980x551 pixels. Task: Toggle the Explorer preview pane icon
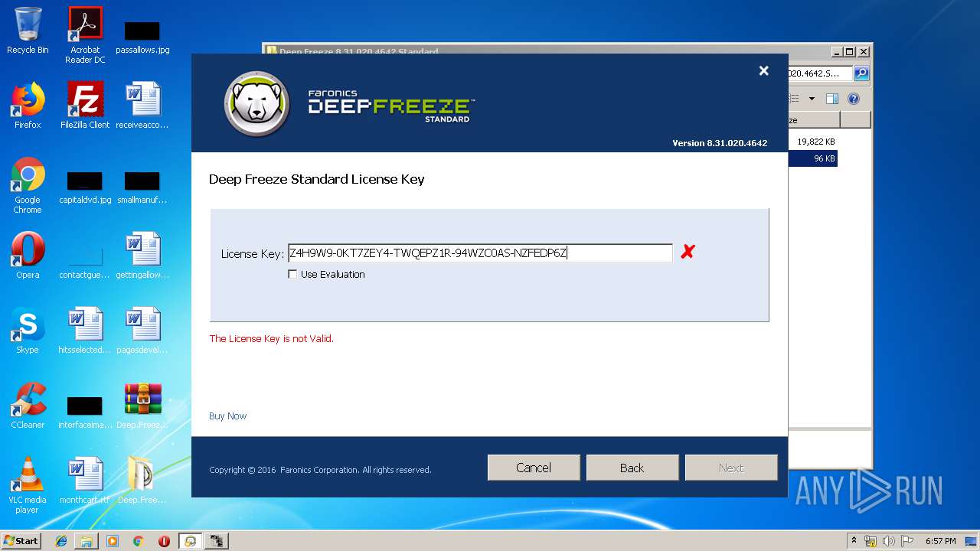pyautogui.click(x=832, y=99)
